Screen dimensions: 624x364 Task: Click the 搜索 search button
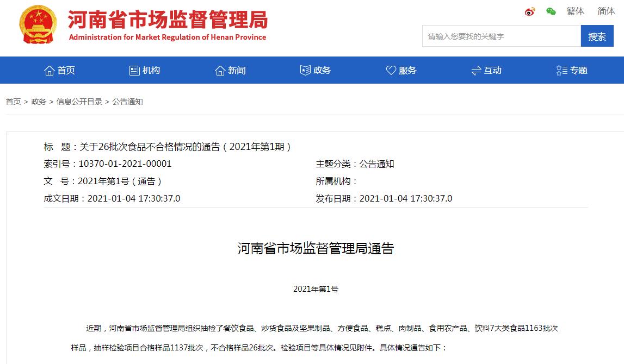pos(597,36)
